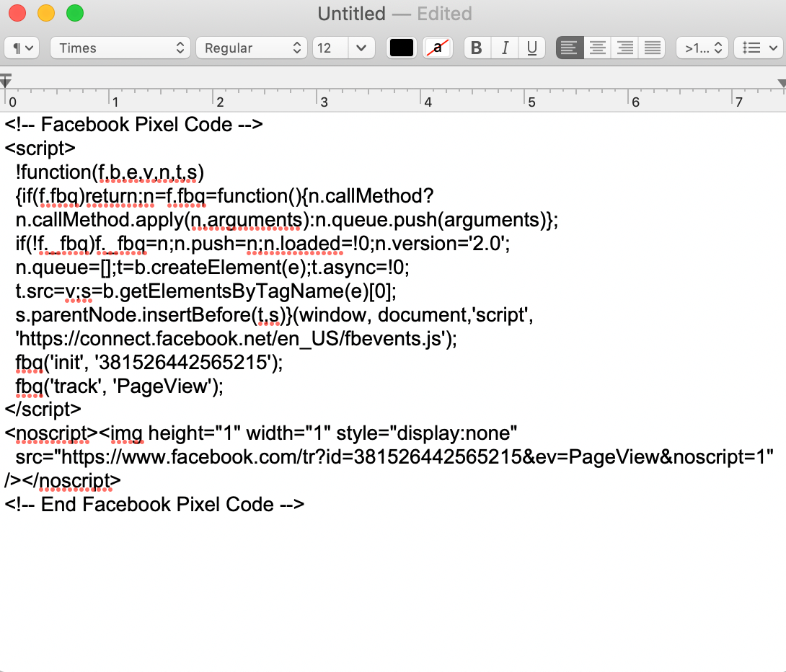
Task: Click the left indent marker on ruler
Action: pyautogui.click(x=6, y=81)
